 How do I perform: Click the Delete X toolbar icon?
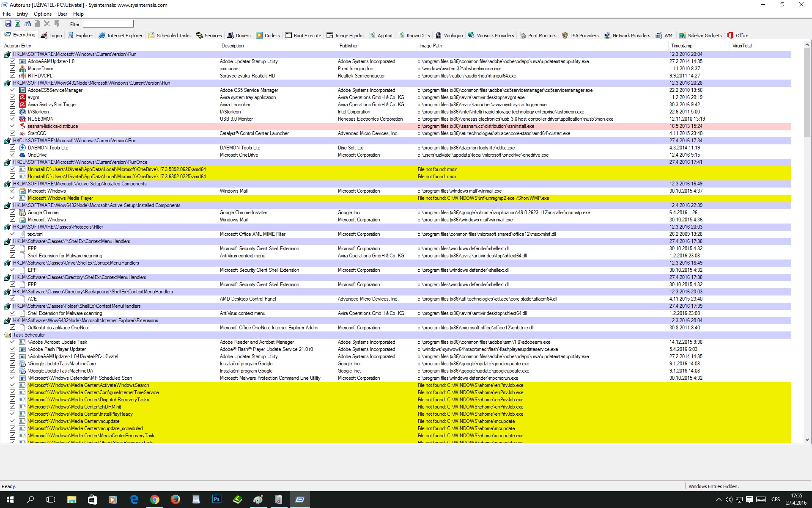(x=47, y=24)
